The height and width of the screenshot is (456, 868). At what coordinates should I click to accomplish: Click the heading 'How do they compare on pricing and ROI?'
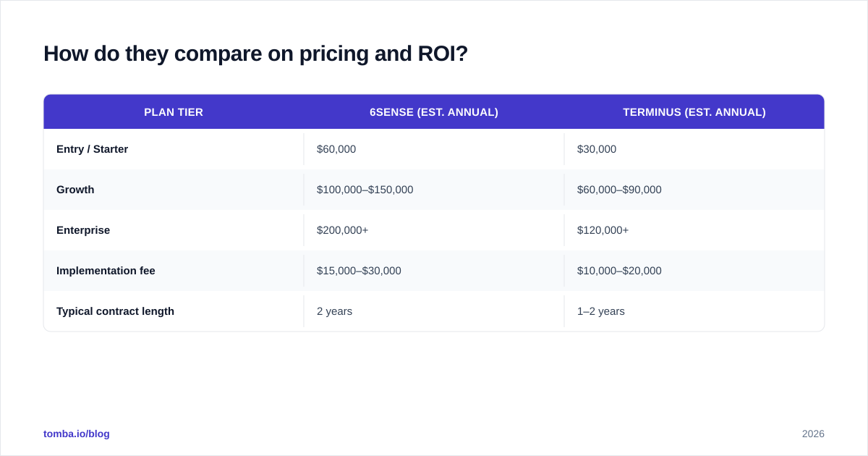(255, 54)
